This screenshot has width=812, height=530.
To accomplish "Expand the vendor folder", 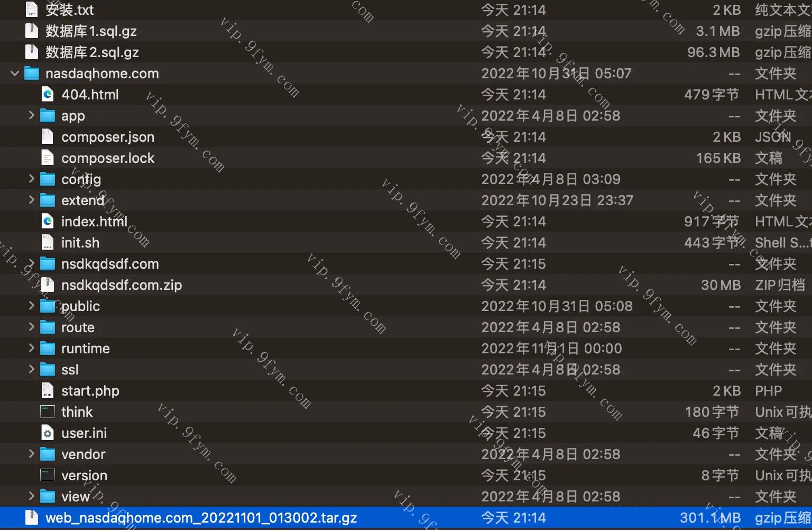I will click(x=31, y=454).
